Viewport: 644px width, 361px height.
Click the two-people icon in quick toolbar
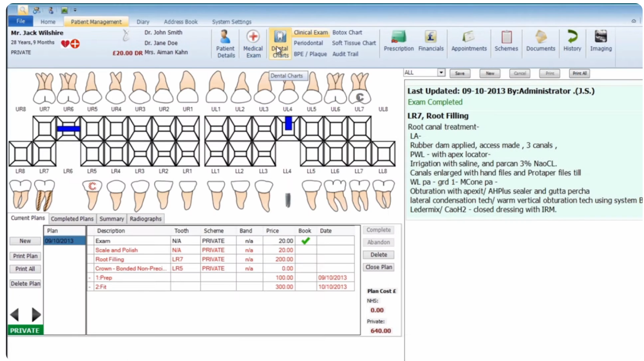(36, 10)
